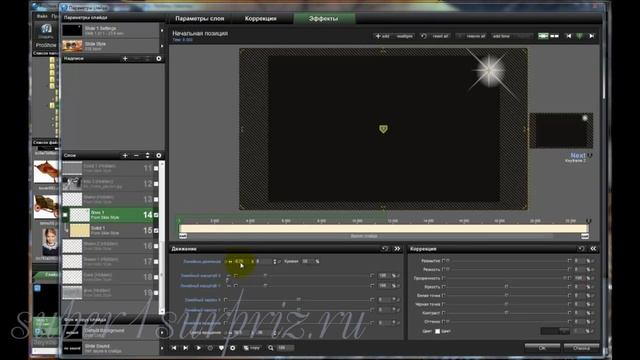Screen dimensions: 640x360
Task: Toggle visibility checkbox of layer 16
Action: click(x=156, y=246)
